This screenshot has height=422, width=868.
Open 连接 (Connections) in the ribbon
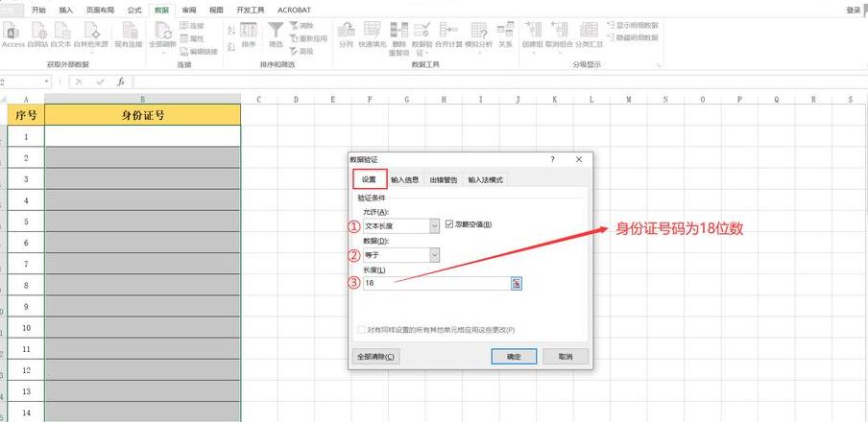(x=192, y=26)
